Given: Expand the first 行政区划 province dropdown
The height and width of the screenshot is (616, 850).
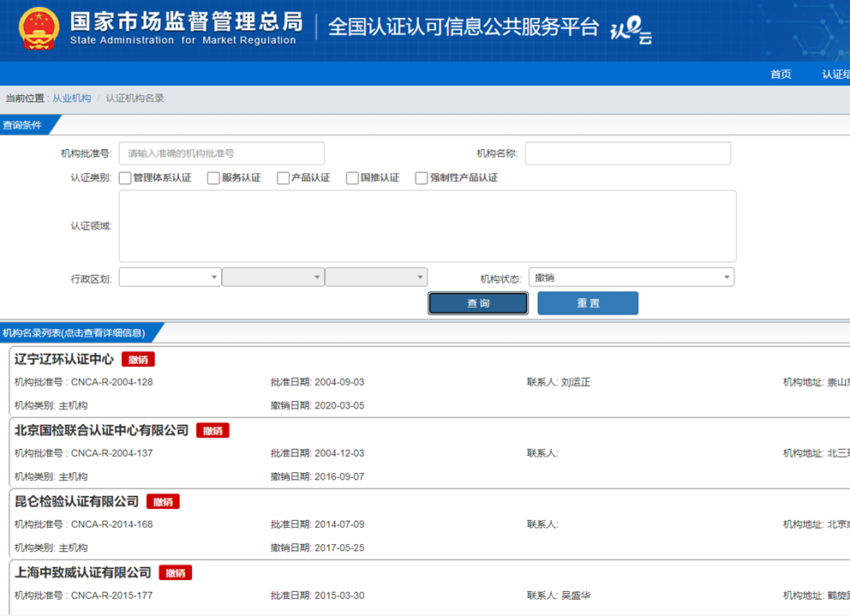Looking at the screenshot, I should click(x=169, y=277).
